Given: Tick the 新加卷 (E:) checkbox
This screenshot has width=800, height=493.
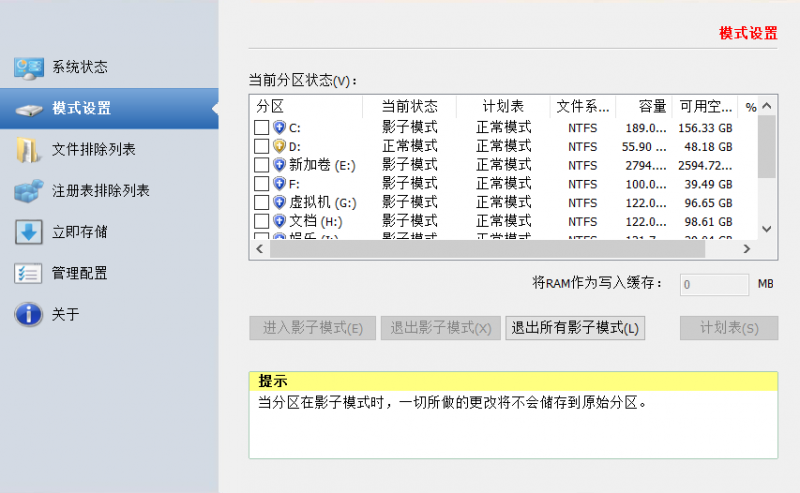Looking at the screenshot, I should pyautogui.click(x=261, y=165).
